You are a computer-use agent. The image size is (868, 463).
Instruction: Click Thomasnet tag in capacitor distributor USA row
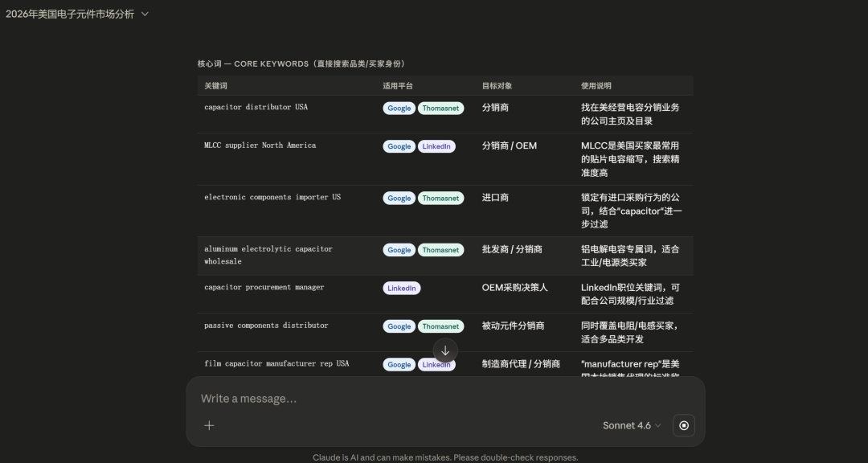click(x=440, y=109)
